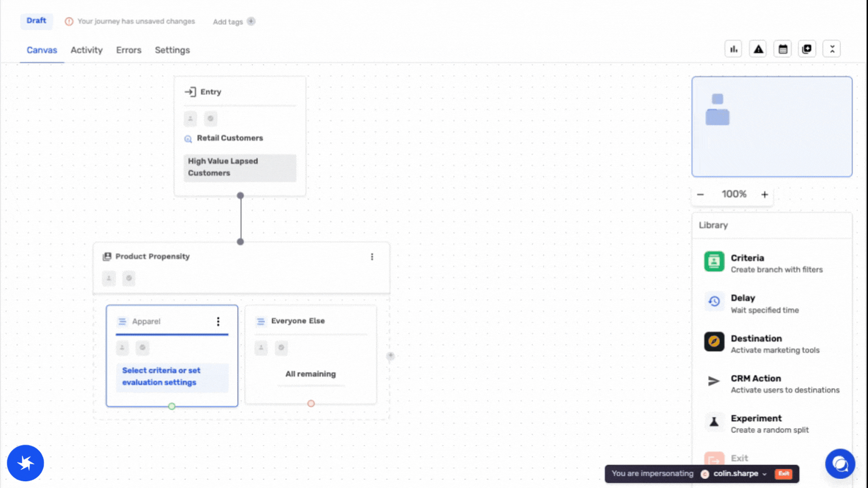
Task: Open the Settings tab
Action: 172,50
